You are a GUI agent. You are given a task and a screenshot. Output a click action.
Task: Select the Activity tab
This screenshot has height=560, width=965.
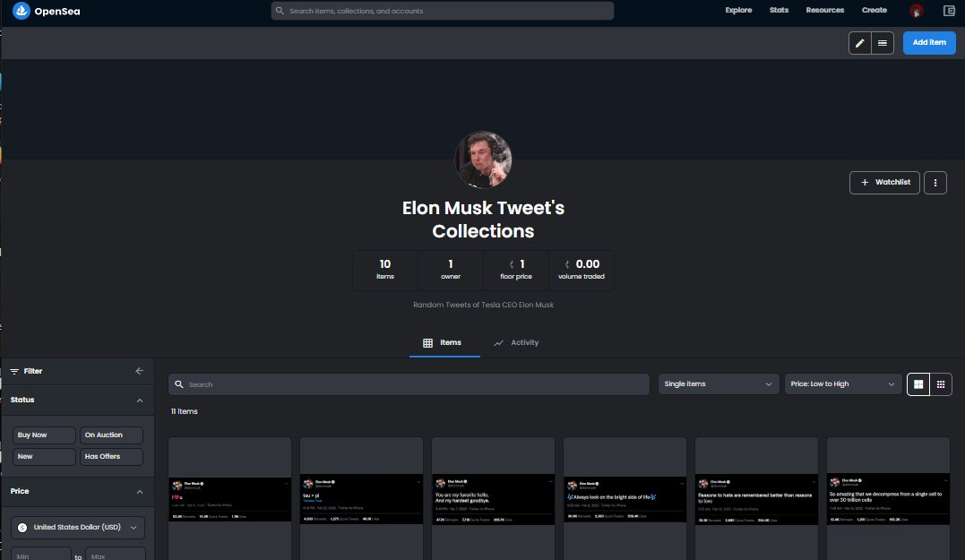click(x=516, y=343)
